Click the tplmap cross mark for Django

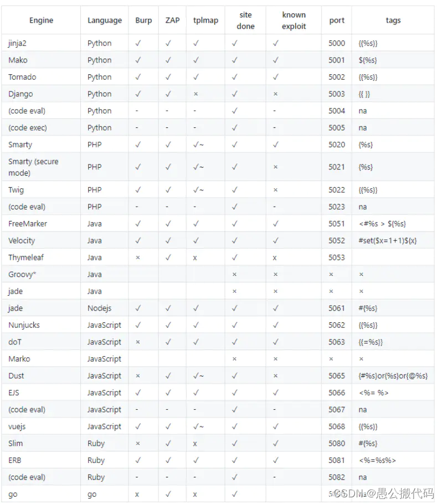click(196, 94)
